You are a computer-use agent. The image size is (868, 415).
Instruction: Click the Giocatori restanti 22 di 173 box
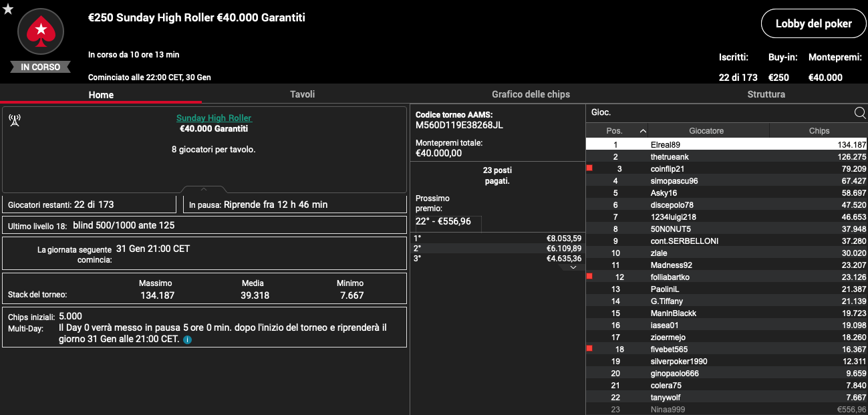pyautogui.click(x=89, y=204)
